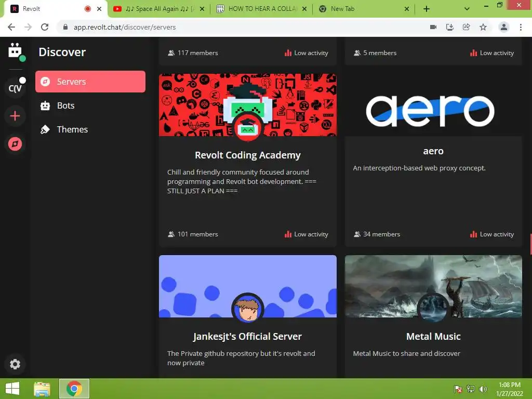Click 'An interception-based web proxy concept.' description

(x=419, y=168)
